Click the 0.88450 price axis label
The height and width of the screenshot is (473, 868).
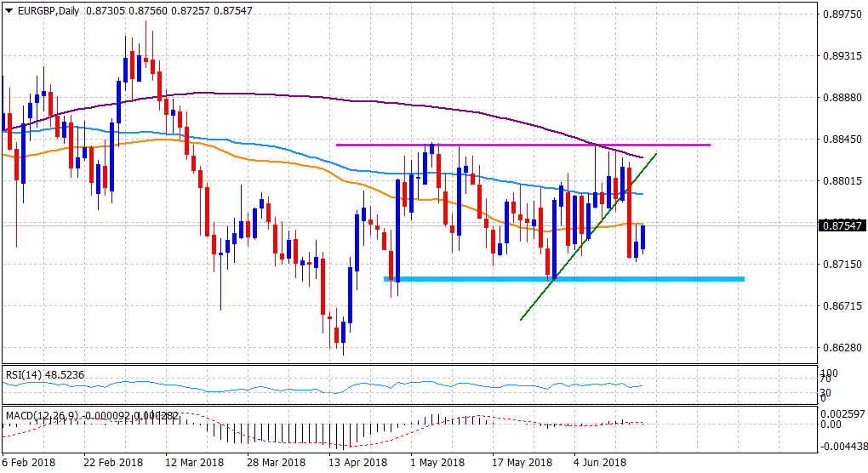[841, 139]
